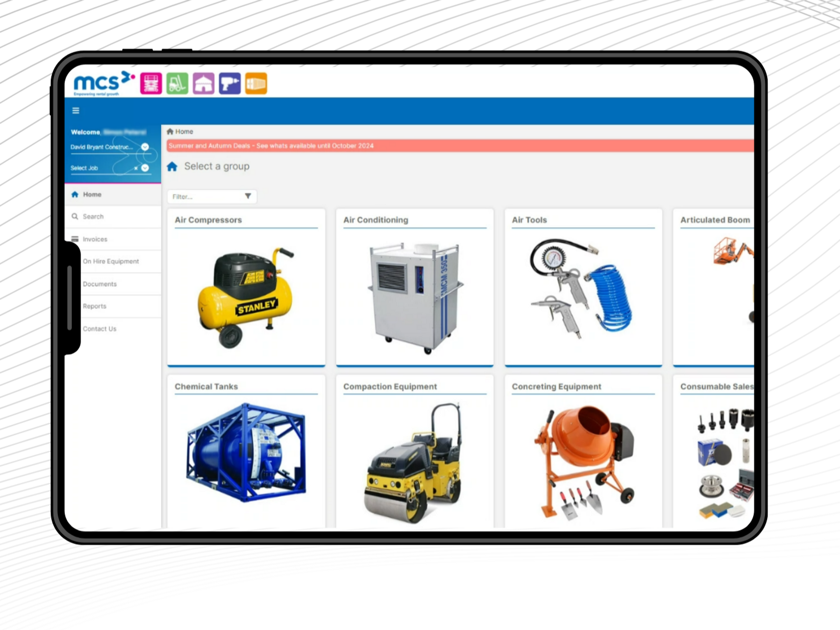Screen dimensions: 840x630
Task: Click the Welcome greeting text
Action: pos(85,132)
